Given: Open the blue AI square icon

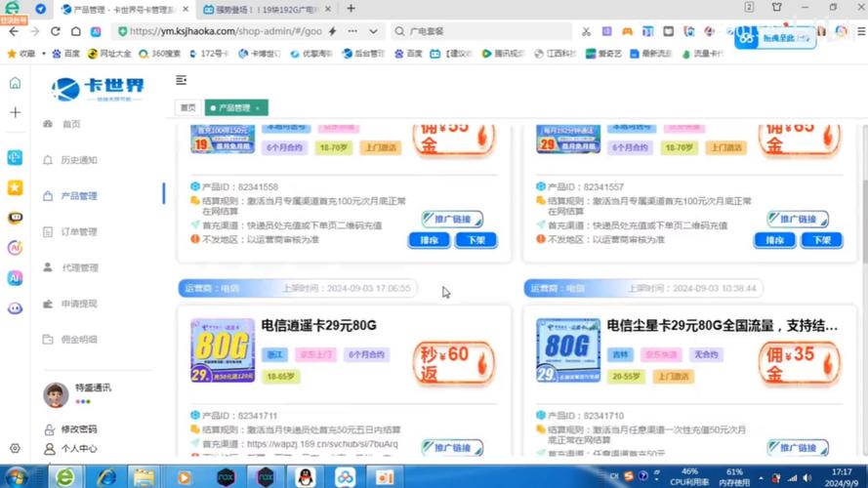Looking at the screenshot, I should click(15, 278).
